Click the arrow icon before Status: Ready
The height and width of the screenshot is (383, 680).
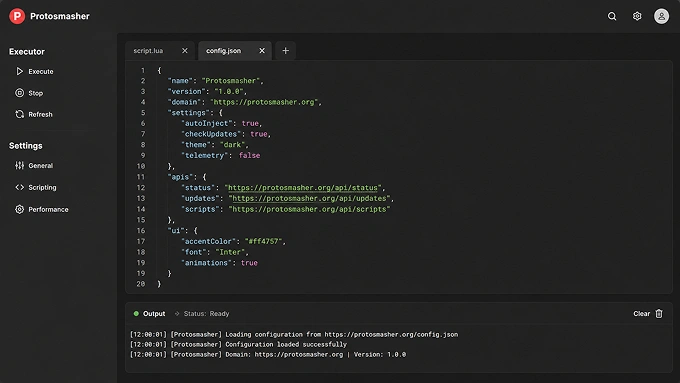click(177, 313)
